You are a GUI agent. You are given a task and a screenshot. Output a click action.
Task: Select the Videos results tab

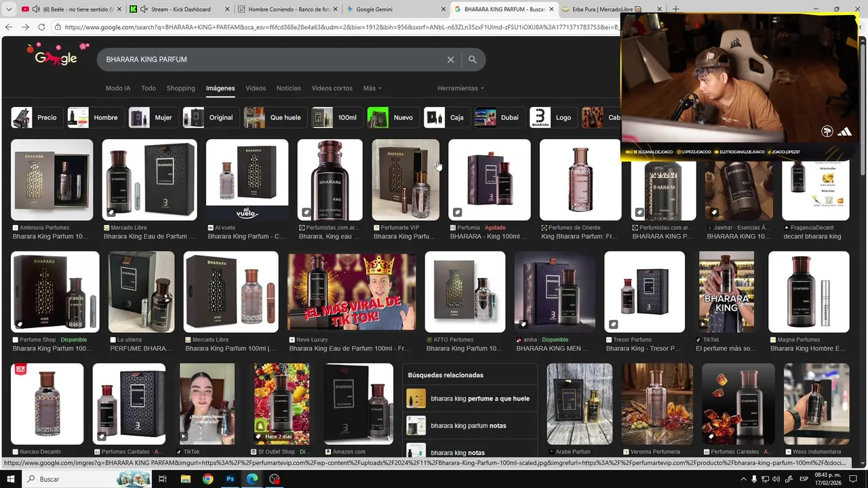[x=256, y=88]
